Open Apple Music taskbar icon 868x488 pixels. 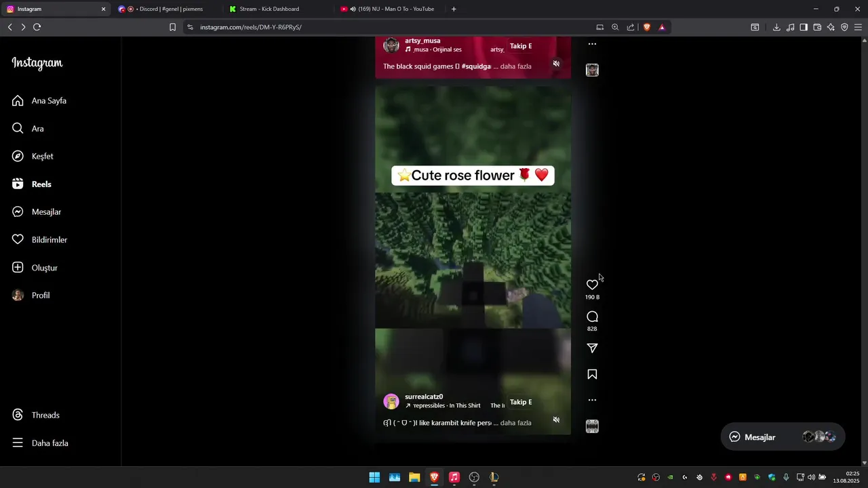coord(454,477)
